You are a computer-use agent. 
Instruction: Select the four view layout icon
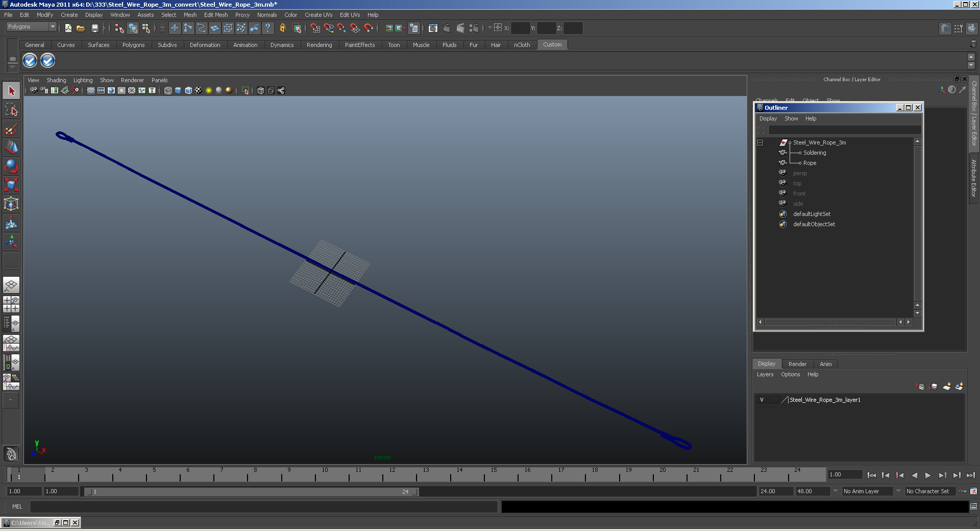click(11, 304)
